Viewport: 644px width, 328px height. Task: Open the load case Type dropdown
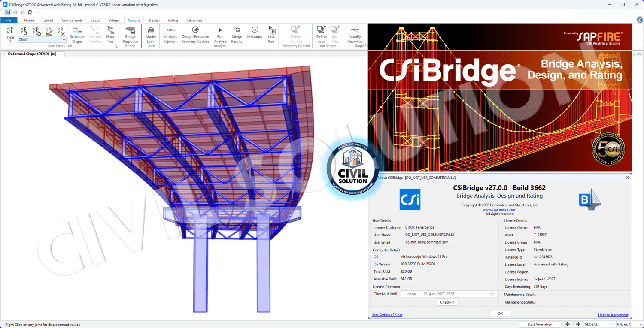[10, 34]
